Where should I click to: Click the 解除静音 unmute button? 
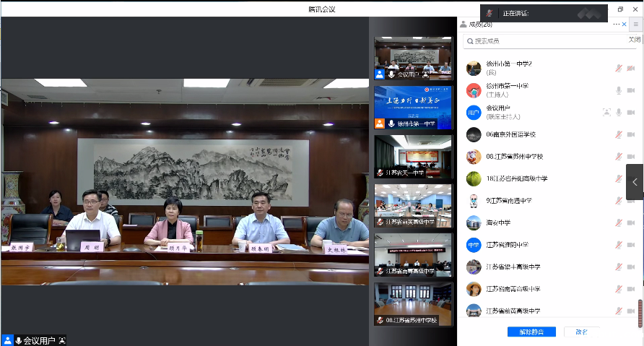(531, 332)
